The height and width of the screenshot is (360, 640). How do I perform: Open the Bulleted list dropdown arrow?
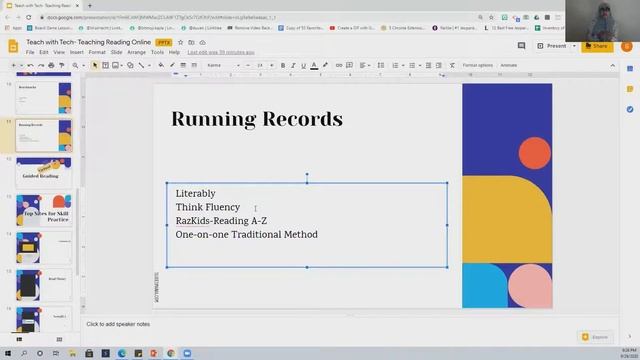(x=420, y=65)
